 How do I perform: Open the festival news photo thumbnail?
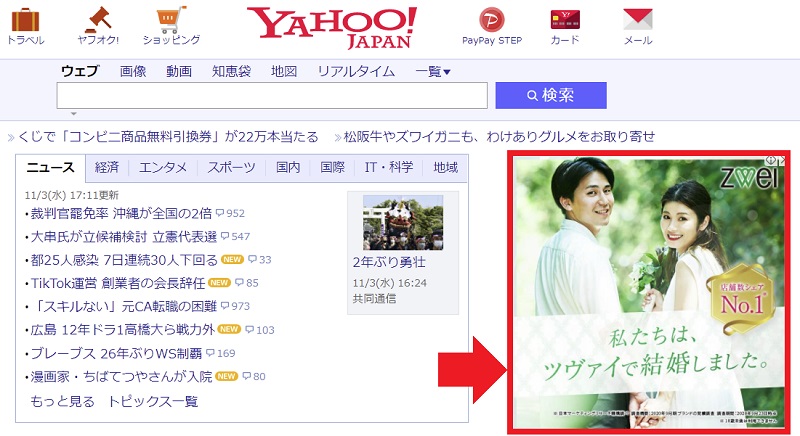[x=403, y=222]
